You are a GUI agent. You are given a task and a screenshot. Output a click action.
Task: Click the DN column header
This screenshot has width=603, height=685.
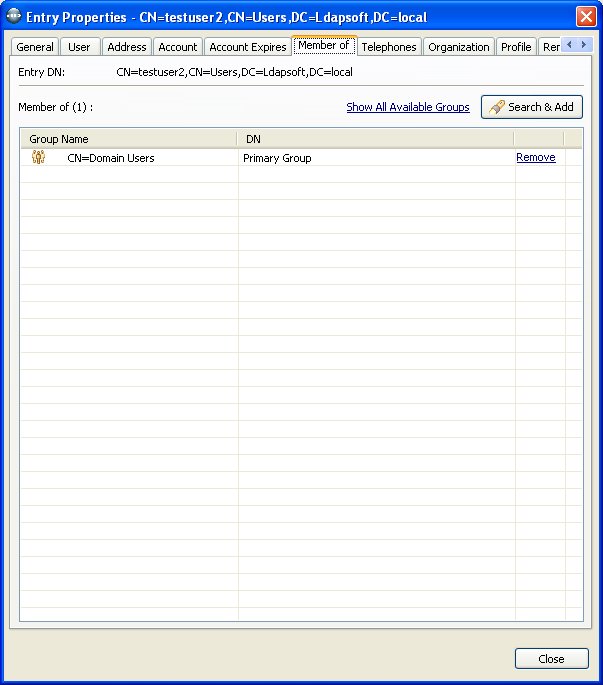click(x=375, y=139)
